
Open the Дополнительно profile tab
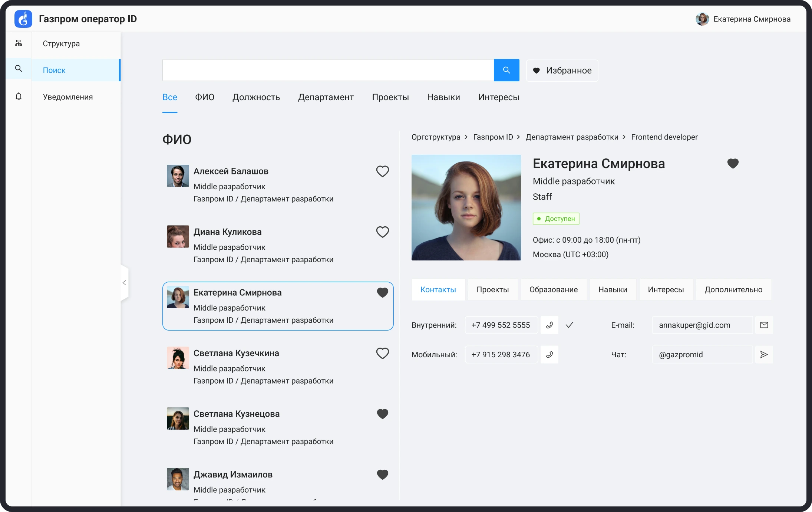pyautogui.click(x=733, y=289)
